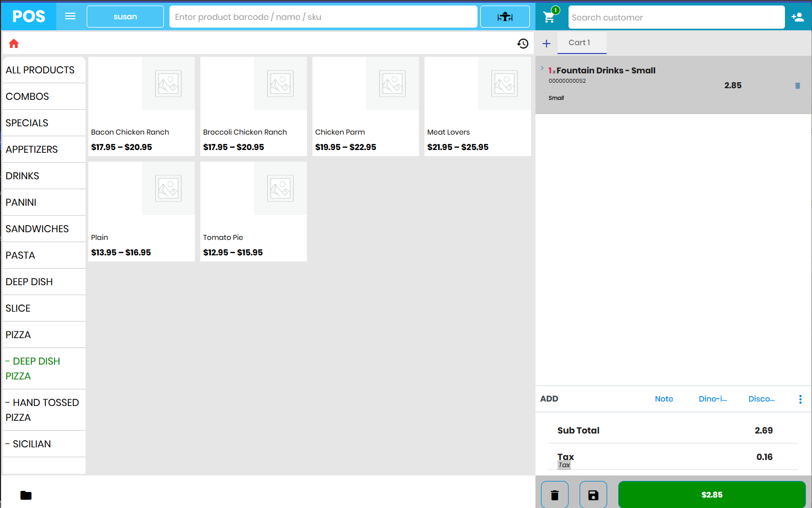Select Tomato Pie product card

[253, 212]
